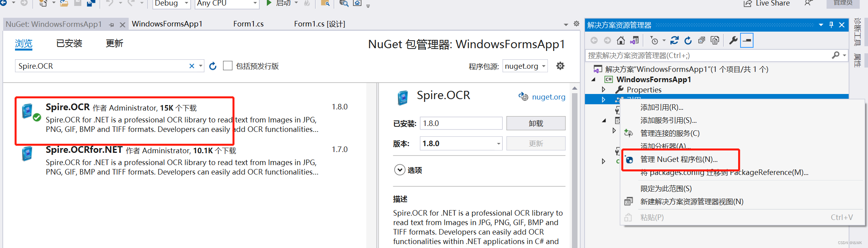Screen dimensions: 868x248
Task: Click the open file folder icon
Action: [64, 3]
